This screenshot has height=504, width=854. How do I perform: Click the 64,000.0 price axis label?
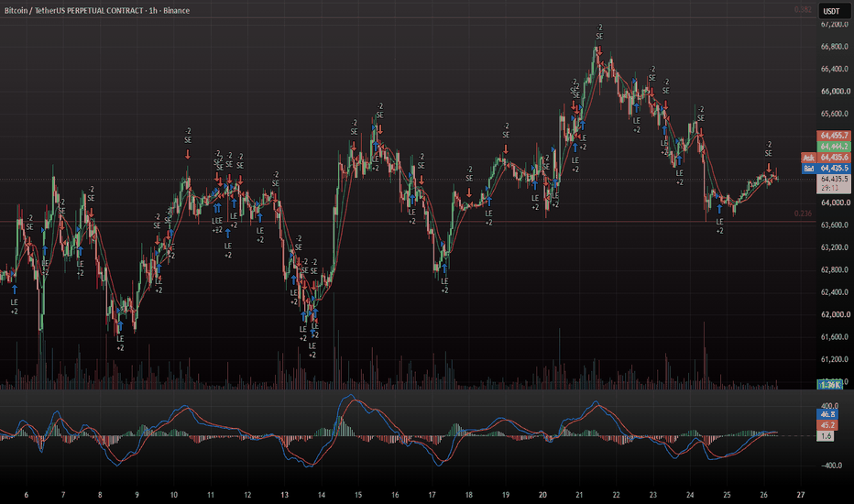(x=835, y=203)
